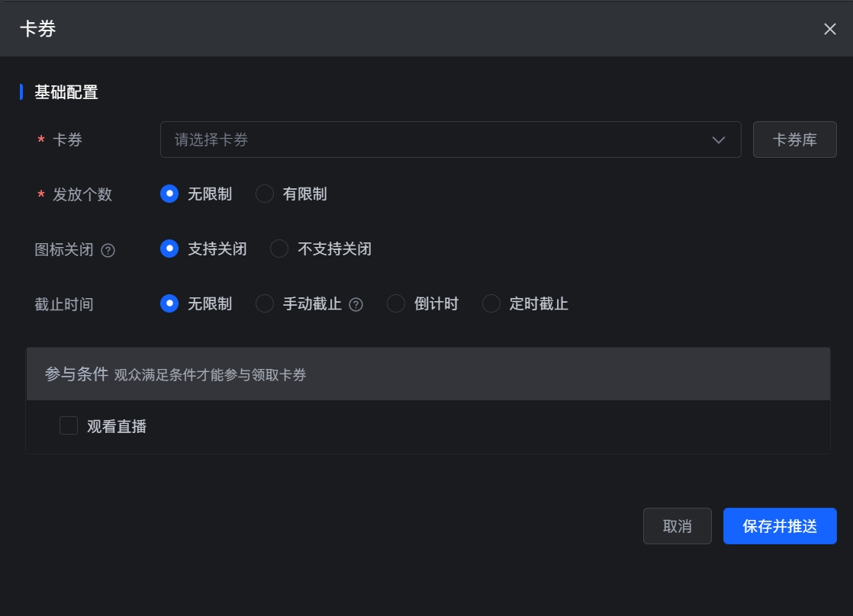Pick 手动截止 deadline option
The height and width of the screenshot is (616, 853).
pos(265,304)
